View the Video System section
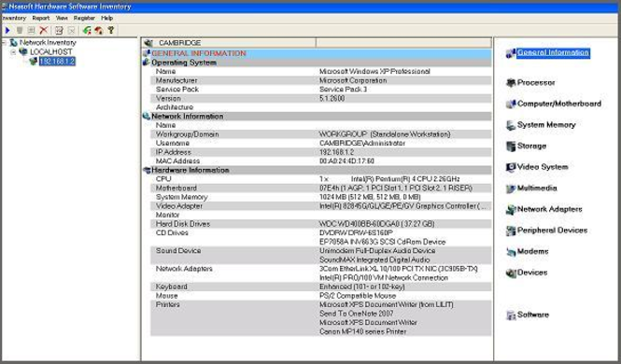Image resolution: width=621 pixels, height=364 pixels. [543, 167]
